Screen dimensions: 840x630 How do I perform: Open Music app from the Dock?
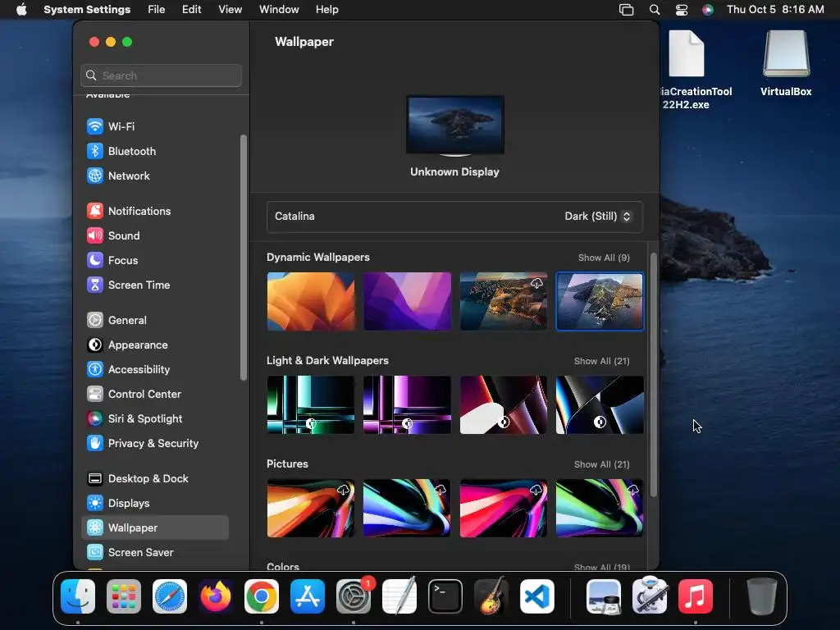[696, 596]
